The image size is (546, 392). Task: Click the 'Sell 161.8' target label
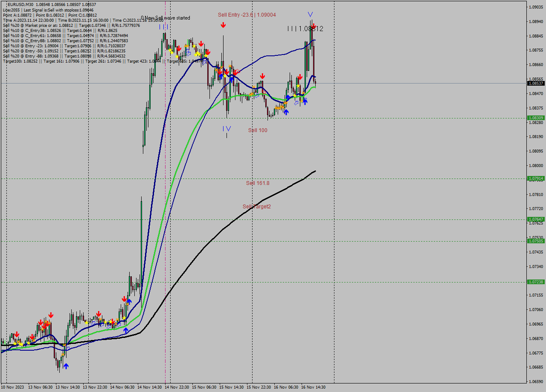258,183
